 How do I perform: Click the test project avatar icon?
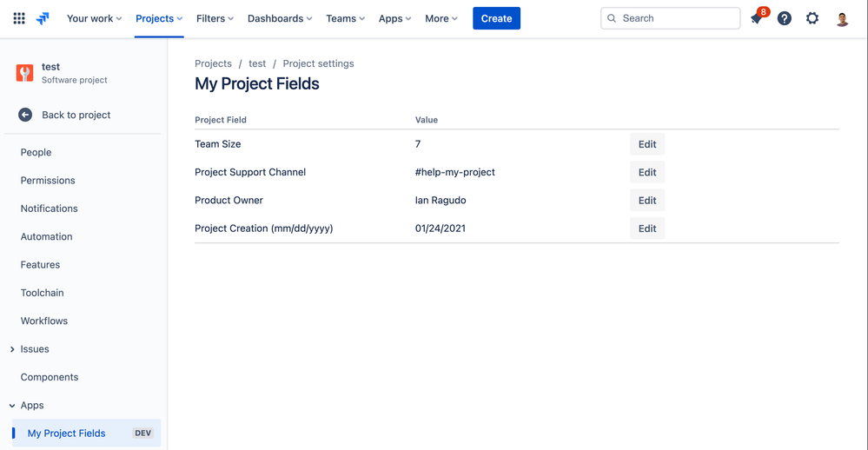click(x=24, y=72)
